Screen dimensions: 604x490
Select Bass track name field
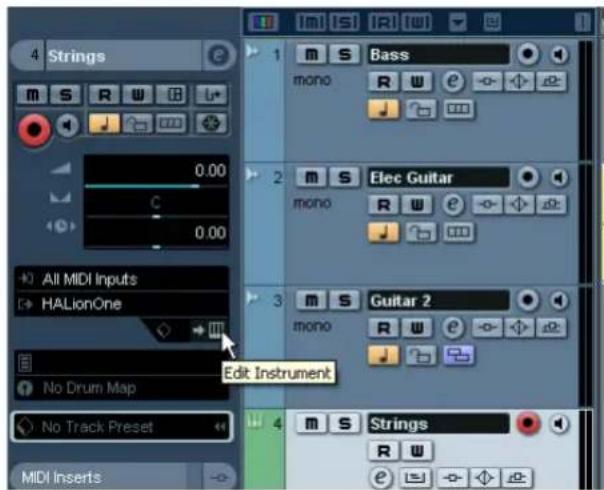[x=438, y=54]
